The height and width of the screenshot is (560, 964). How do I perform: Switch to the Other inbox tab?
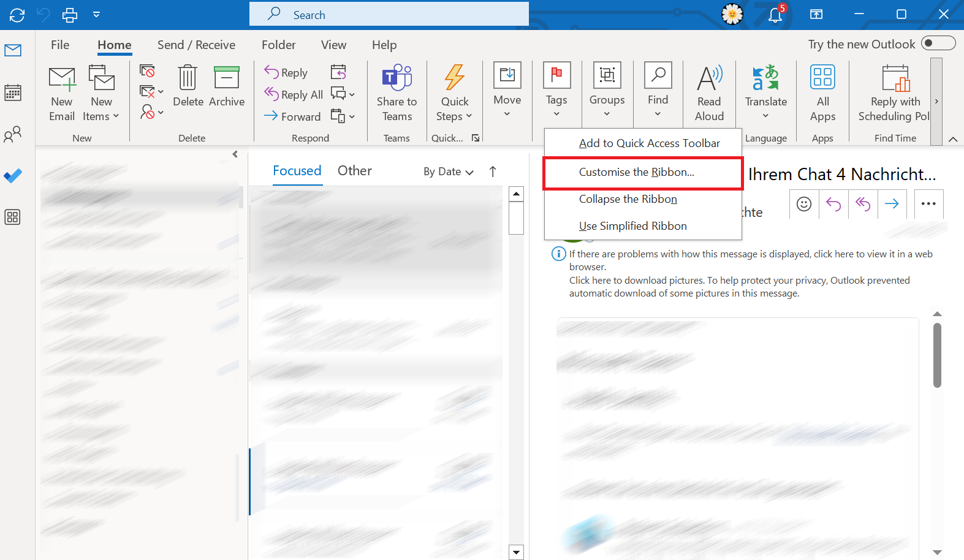coord(354,171)
